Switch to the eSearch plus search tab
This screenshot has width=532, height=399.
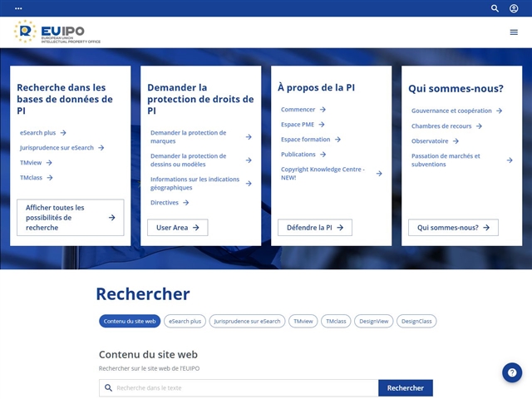pyautogui.click(x=185, y=321)
